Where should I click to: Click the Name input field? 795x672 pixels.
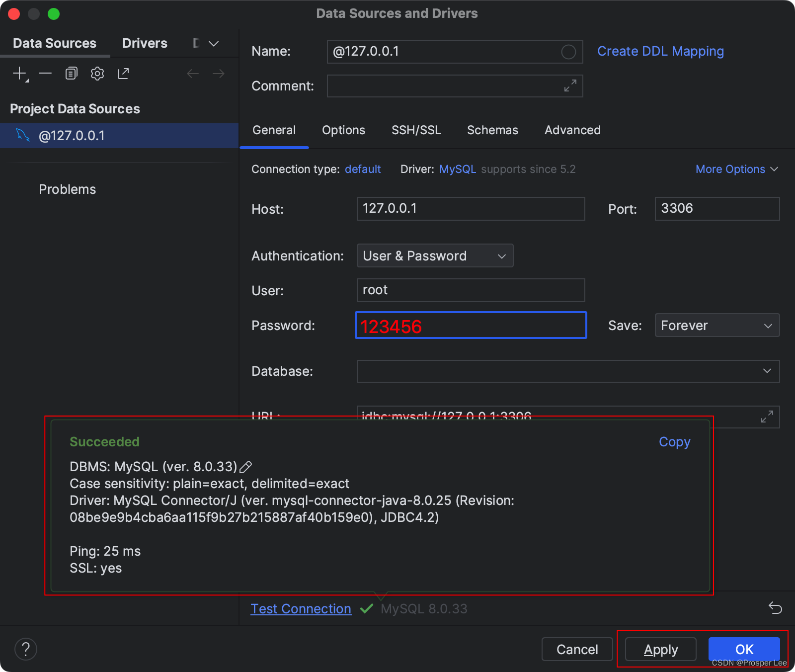pyautogui.click(x=455, y=52)
